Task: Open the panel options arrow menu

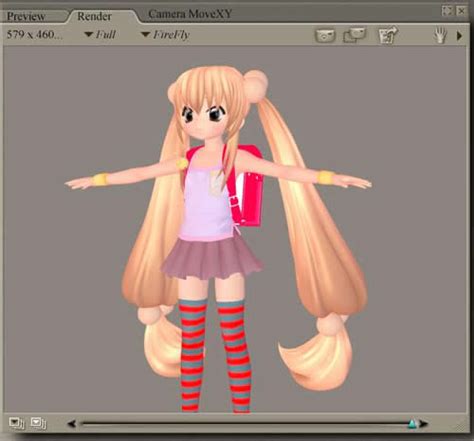Action: [459, 35]
